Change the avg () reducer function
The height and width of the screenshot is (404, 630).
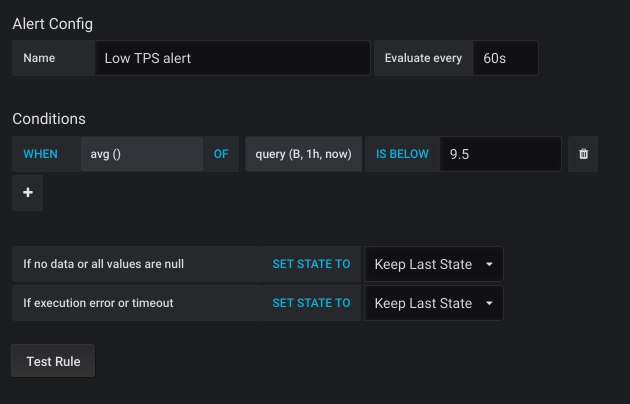click(x=142, y=154)
